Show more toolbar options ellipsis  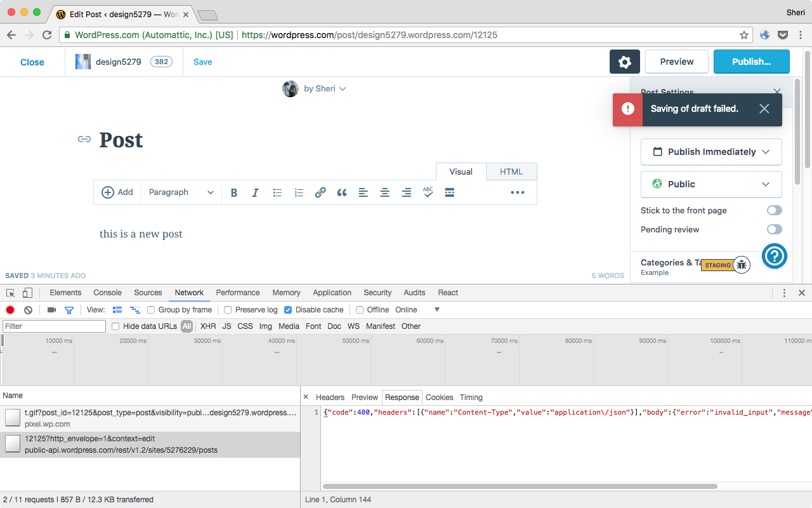coord(518,192)
